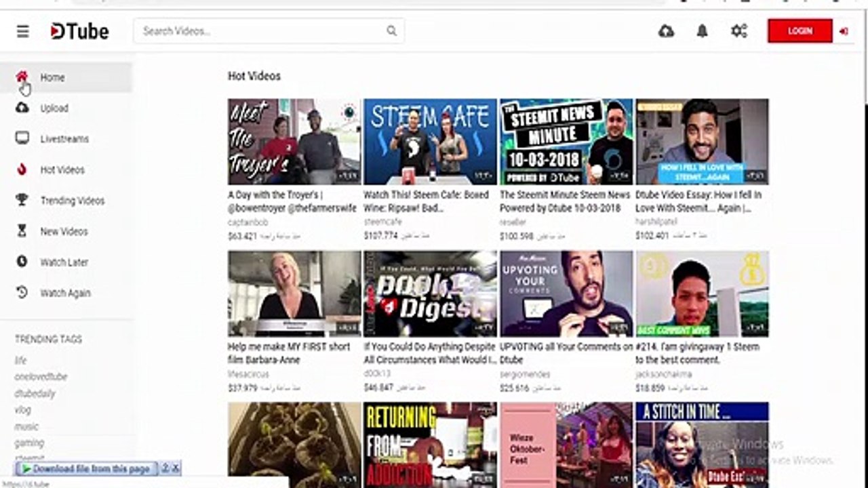Click the Hot Videos flame icon
This screenshot has height=488, width=868.
click(22, 169)
